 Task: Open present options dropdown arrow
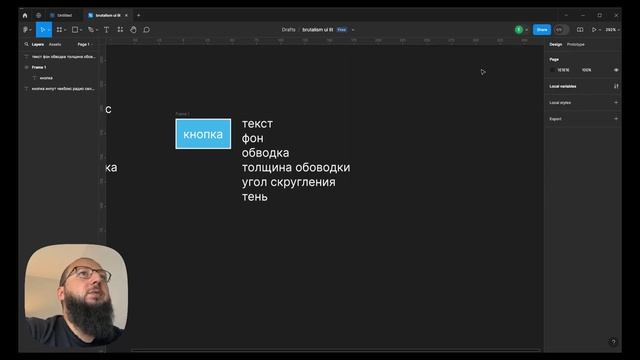(600, 30)
